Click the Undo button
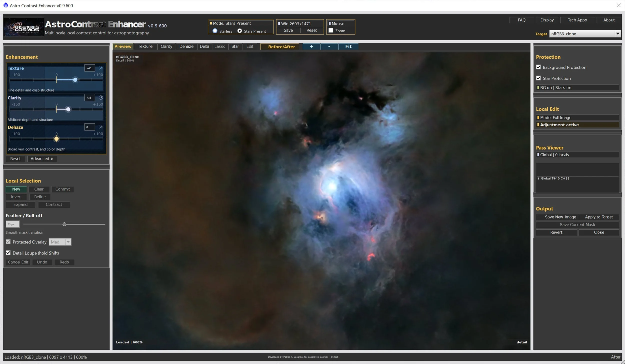The width and height of the screenshot is (625, 364). click(42, 262)
